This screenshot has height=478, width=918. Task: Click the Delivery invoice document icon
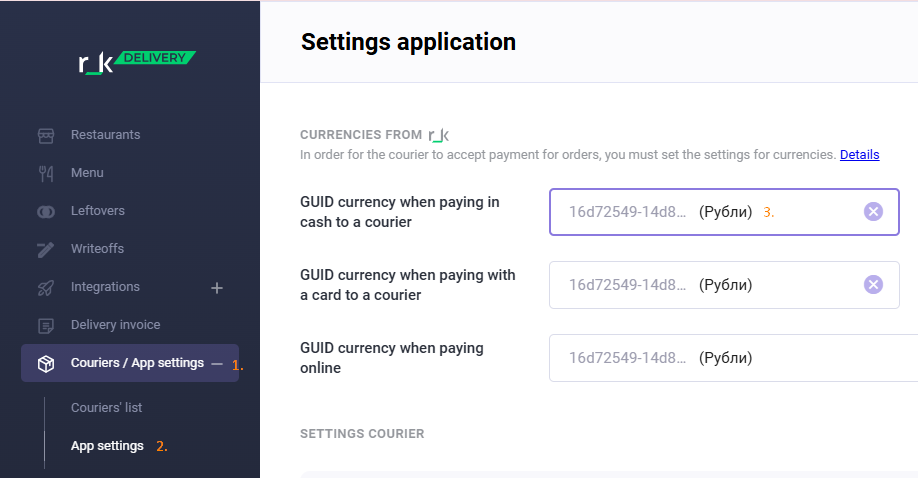pos(46,326)
